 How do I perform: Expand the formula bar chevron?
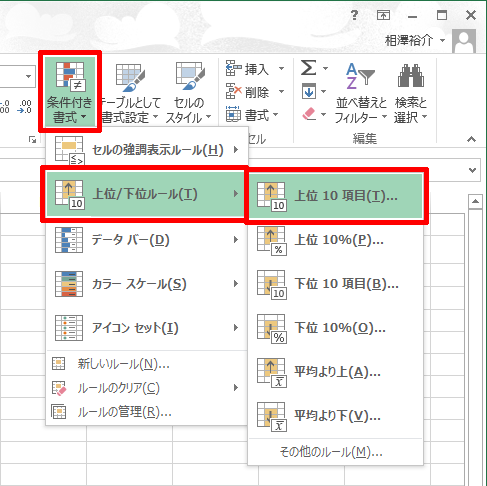[472, 170]
